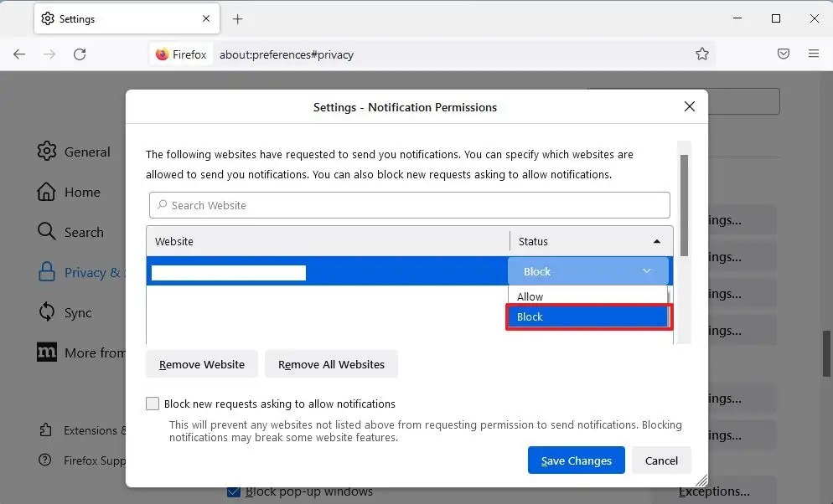Bookmark this page with the star icon
The image size is (833, 504).
701,54
